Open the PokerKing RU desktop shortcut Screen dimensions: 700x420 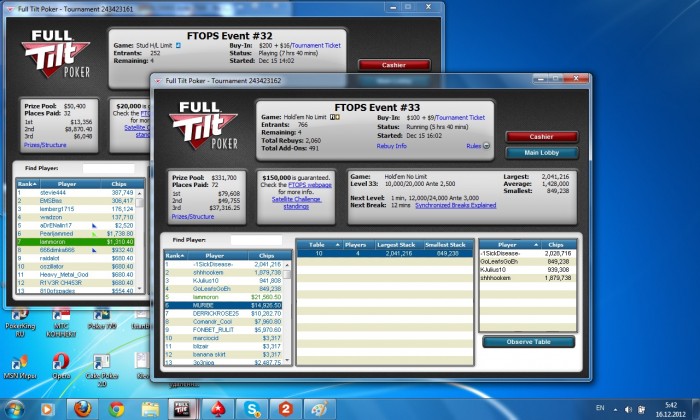click(x=20, y=322)
